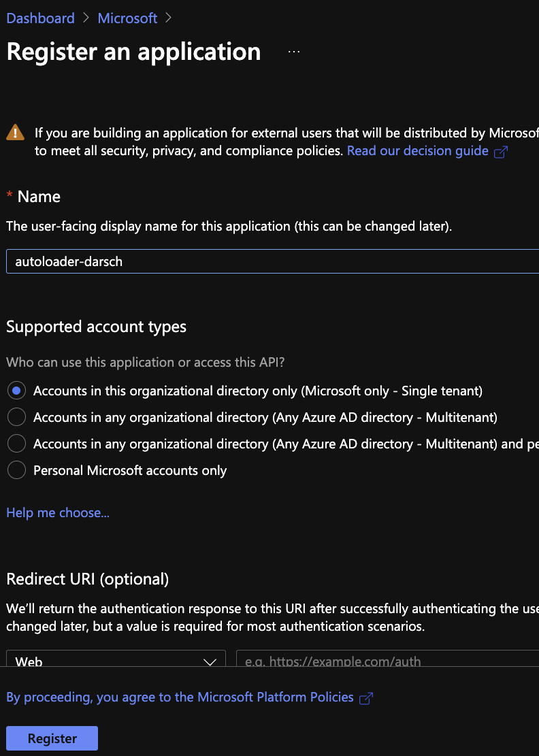
Task: Navigate to Microsoft breadcrumb
Action: tap(127, 18)
